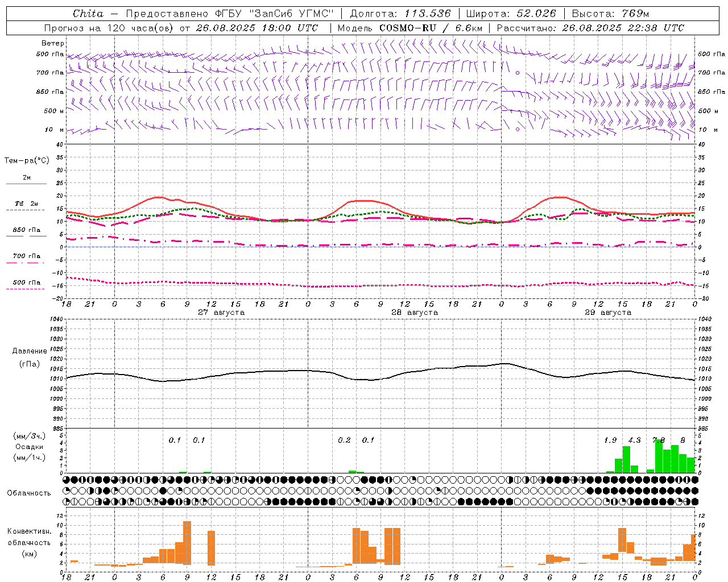Viewport: 728px width, 582px height.
Task: Click the "Td 2м" dew point legend entry
Action: click(26, 206)
